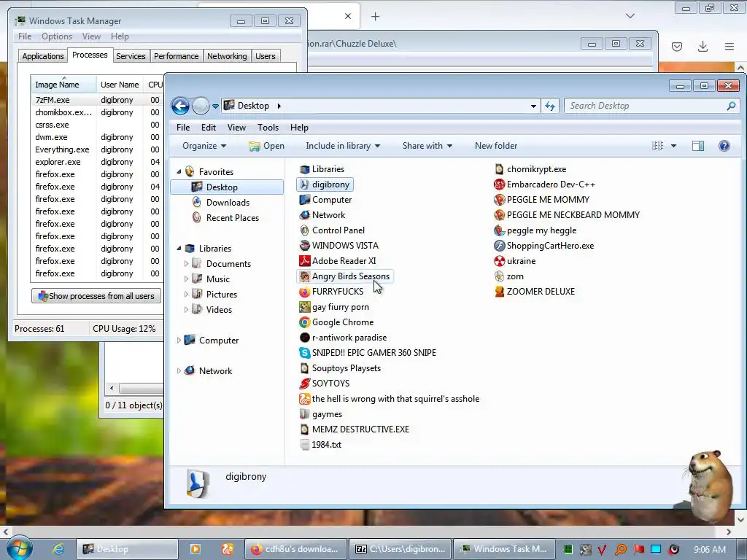Open Firefox downloads arrow icon

[x=703, y=46]
